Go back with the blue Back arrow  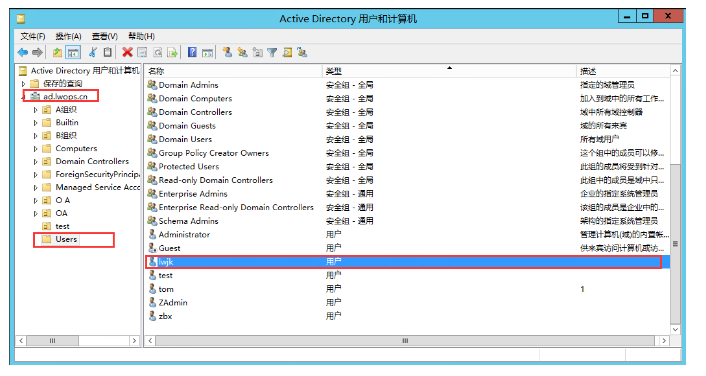tap(23, 53)
